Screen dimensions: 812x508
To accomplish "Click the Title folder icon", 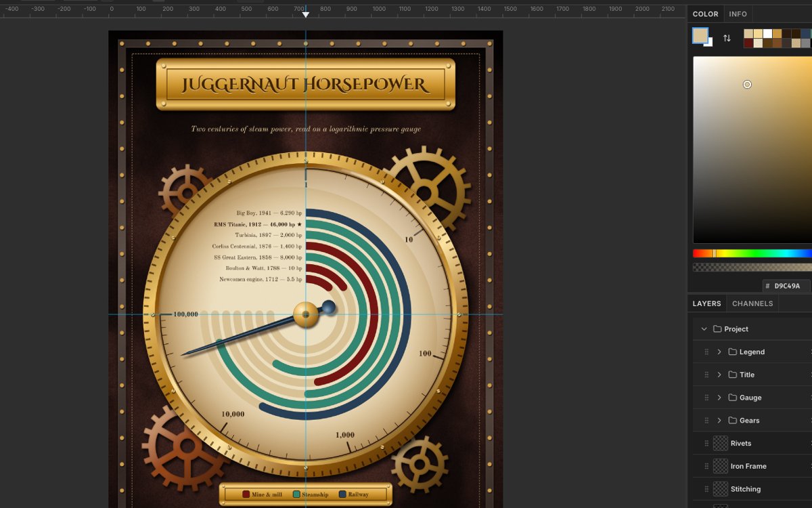I will click(732, 375).
